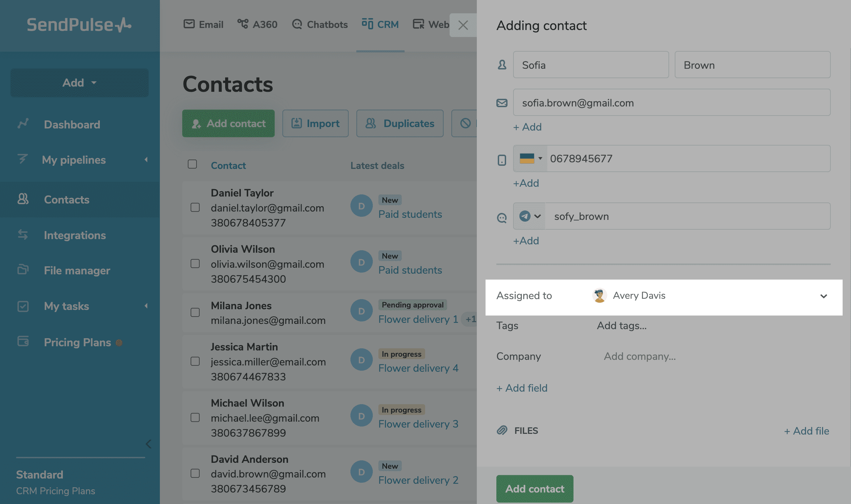The width and height of the screenshot is (851, 504).
Task: Click the Add company input field
Action: (x=640, y=356)
